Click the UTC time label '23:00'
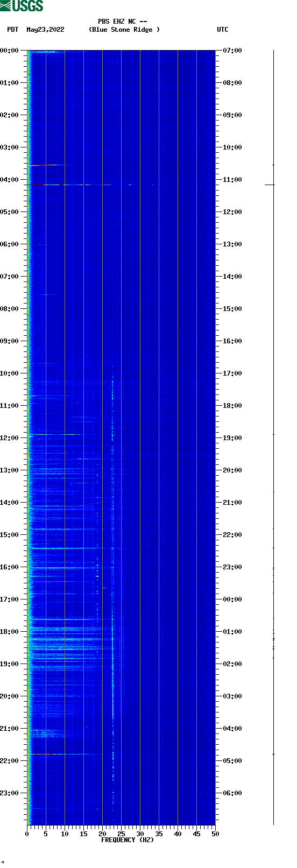Screen dimensions: 297x868 coord(232,567)
